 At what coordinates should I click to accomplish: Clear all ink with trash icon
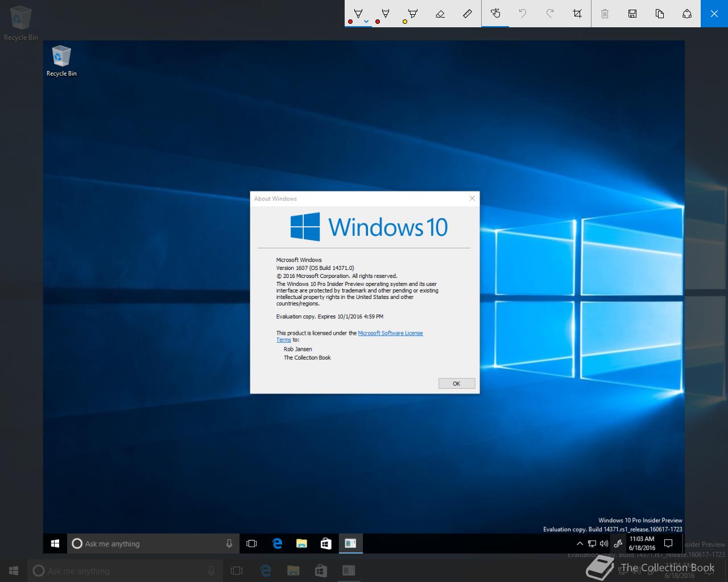tap(605, 13)
